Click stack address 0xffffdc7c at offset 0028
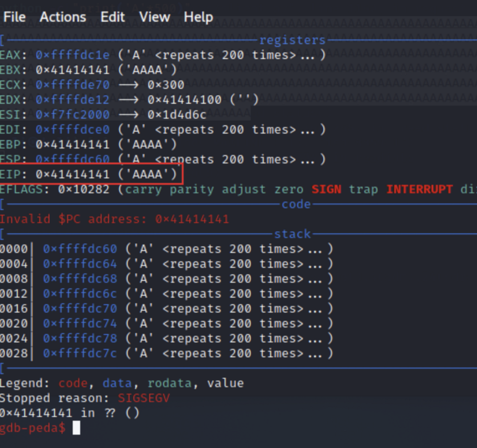Image resolution: width=477 pixels, height=448 pixels. point(80,353)
